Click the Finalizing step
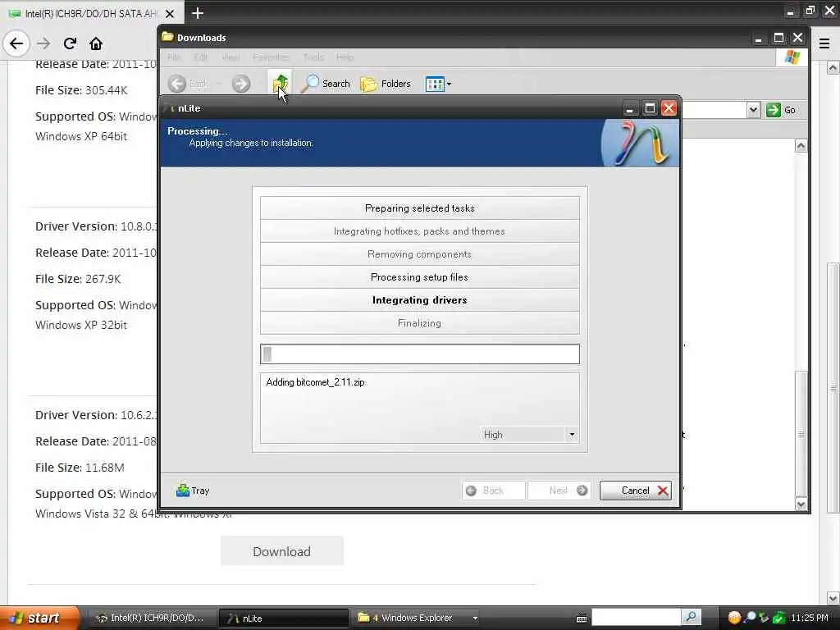 click(x=419, y=323)
